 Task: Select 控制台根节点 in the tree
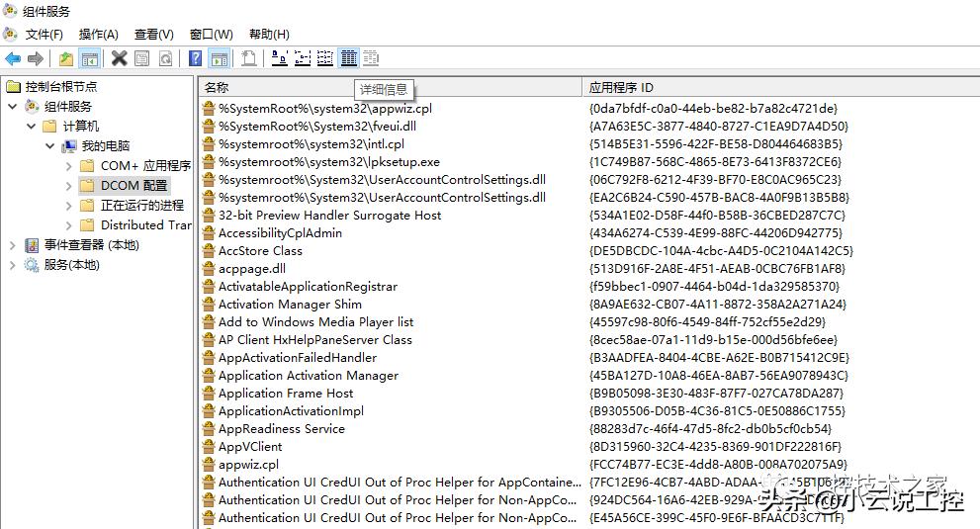[x=61, y=87]
